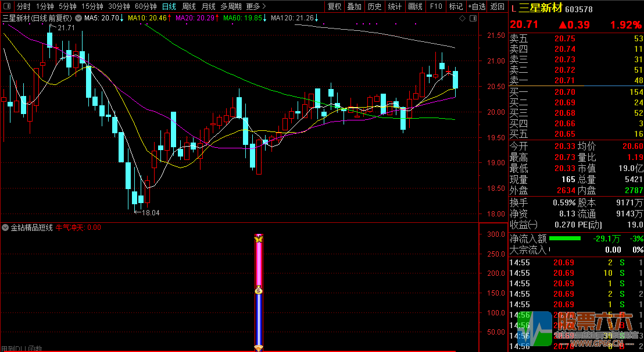This screenshot has width=644, height=352.
Task: Click the 卖一 ask price 20.71
Action: tap(564, 81)
